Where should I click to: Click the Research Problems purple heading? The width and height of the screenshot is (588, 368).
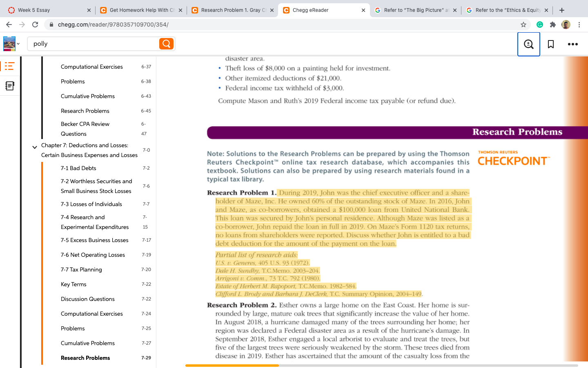pos(517,132)
